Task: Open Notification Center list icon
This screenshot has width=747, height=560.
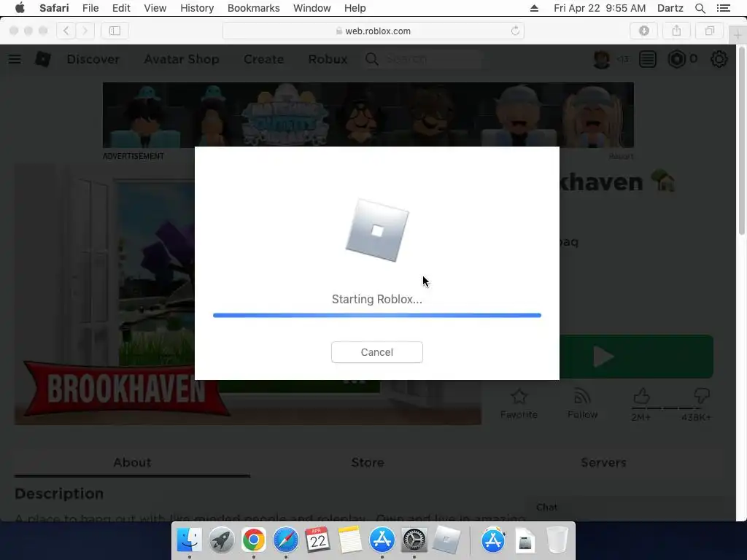Action: pos(723,8)
